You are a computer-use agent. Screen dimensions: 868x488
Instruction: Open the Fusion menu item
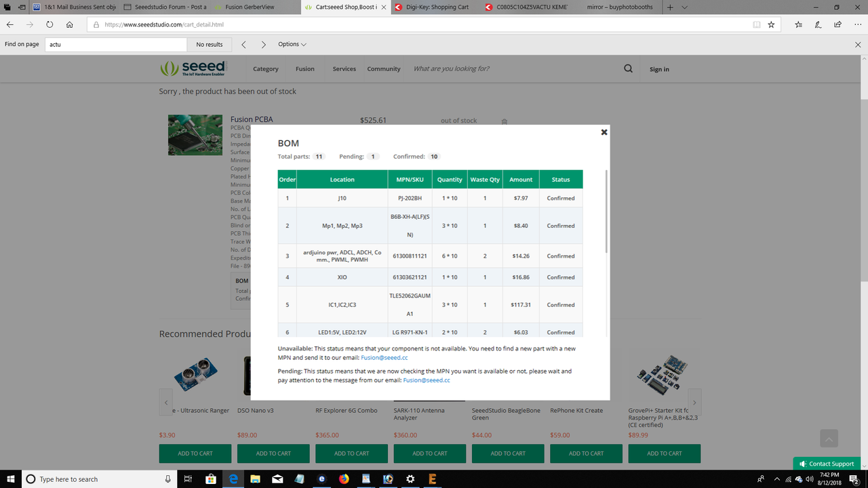(305, 69)
